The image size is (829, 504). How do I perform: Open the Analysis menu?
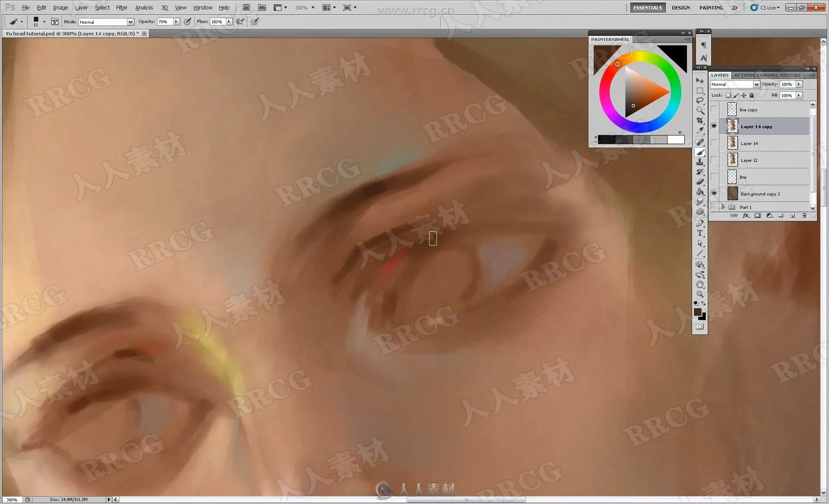144,7
